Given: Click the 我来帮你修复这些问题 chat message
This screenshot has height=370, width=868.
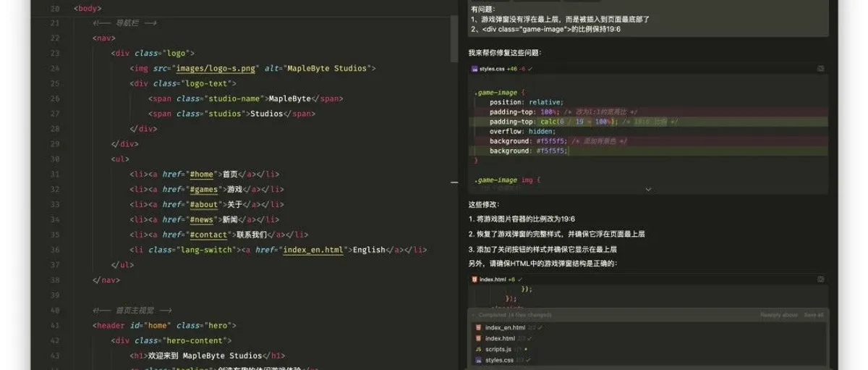Looking at the screenshot, I should 504,53.
